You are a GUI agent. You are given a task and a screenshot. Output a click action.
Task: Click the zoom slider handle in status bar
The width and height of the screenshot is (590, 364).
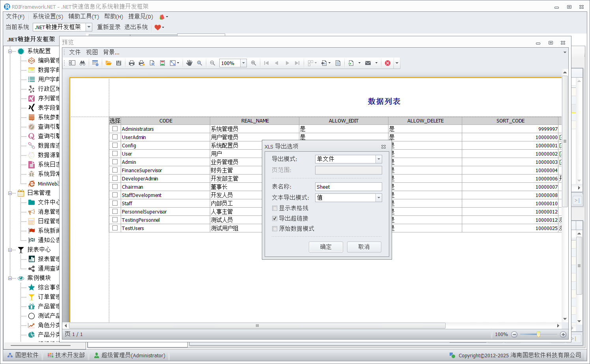(x=538, y=334)
